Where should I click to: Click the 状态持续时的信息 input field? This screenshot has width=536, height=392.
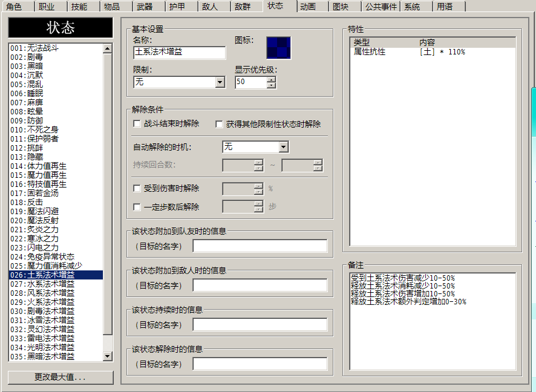coord(260,325)
